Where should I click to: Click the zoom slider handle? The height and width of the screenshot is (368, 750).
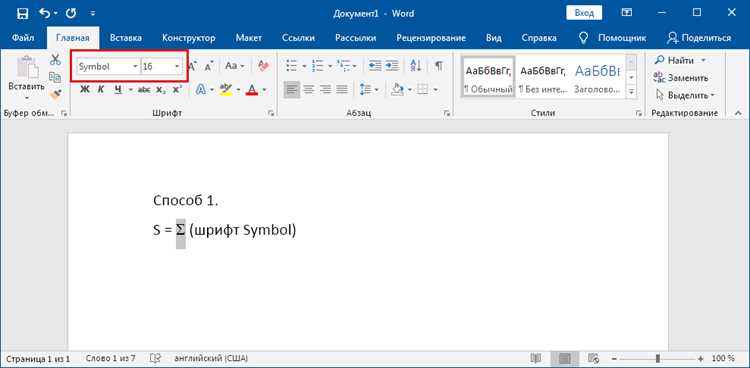pos(658,358)
